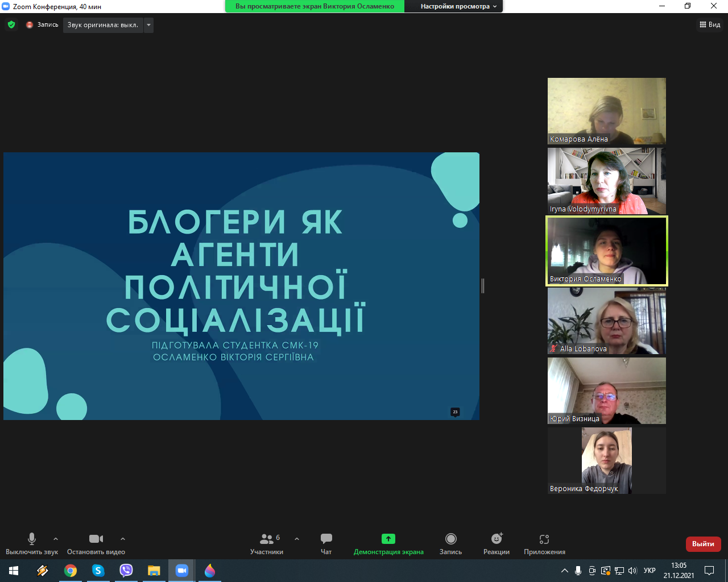Image resolution: width=728 pixels, height=582 pixels.
Task: Open dropdown arrow beside Звук оригинала
Action: (148, 25)
